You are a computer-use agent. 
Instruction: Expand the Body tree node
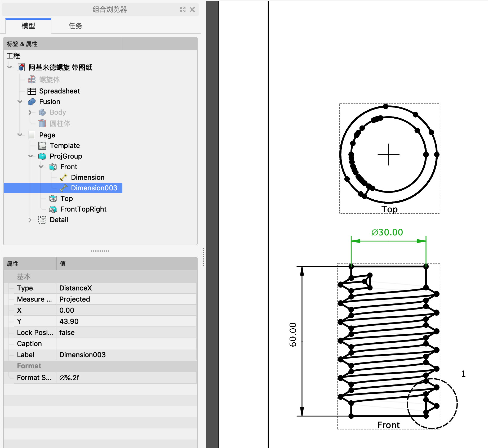[x=30, y=113]
